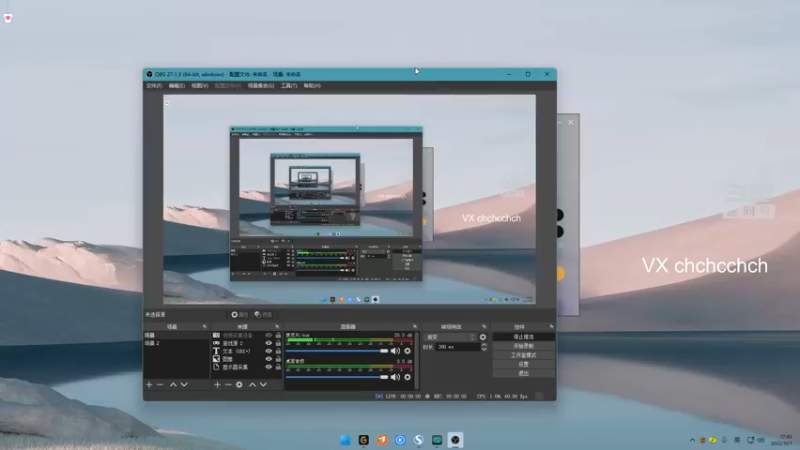The image size is (800, 450).
Task: Open the 麦克风/Aux audio settings gear
Action: pyautogui.click(x=407, y=351)
